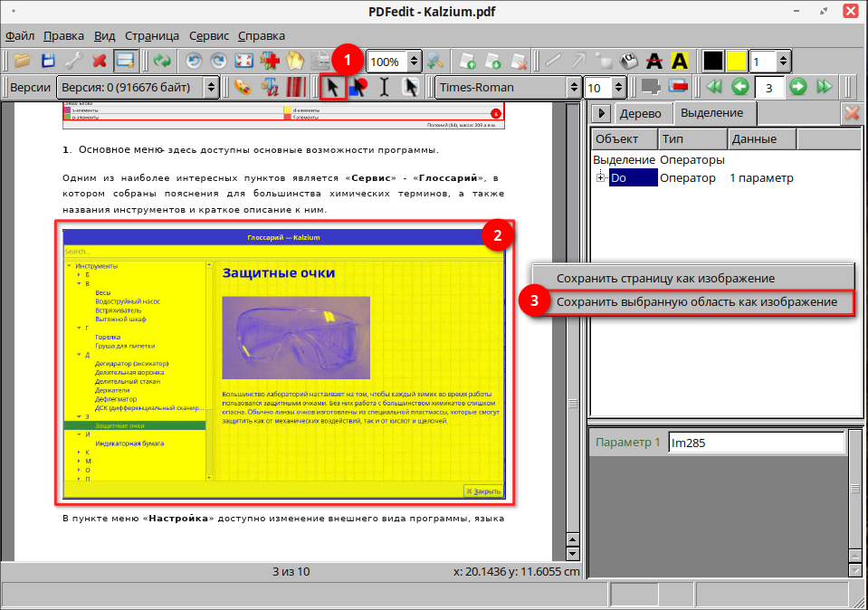868x610 pixels.
Task: Select the yellow highlight text A icon
Action: [681, 62]
